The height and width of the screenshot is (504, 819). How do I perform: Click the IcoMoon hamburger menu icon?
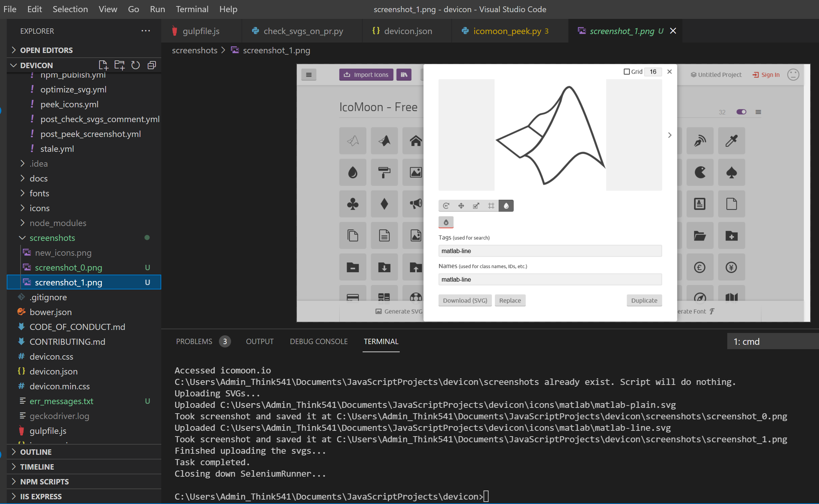[x=309, y=75]
